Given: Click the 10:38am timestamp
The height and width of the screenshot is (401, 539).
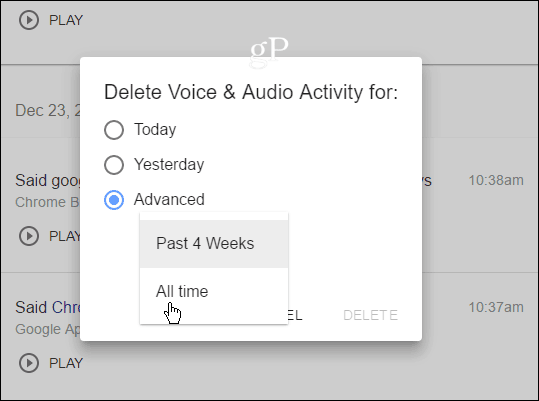Looking at the screenshot, I should point(496,180).
